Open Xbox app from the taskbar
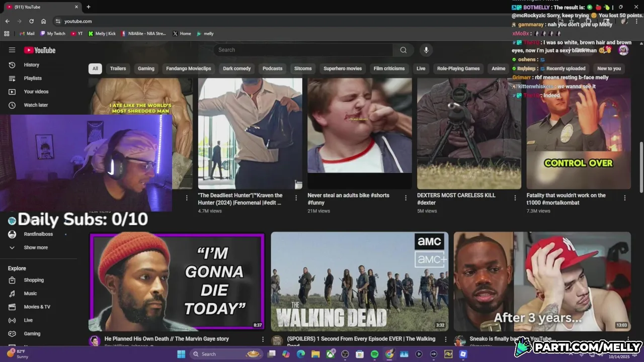 coord(331,354)
